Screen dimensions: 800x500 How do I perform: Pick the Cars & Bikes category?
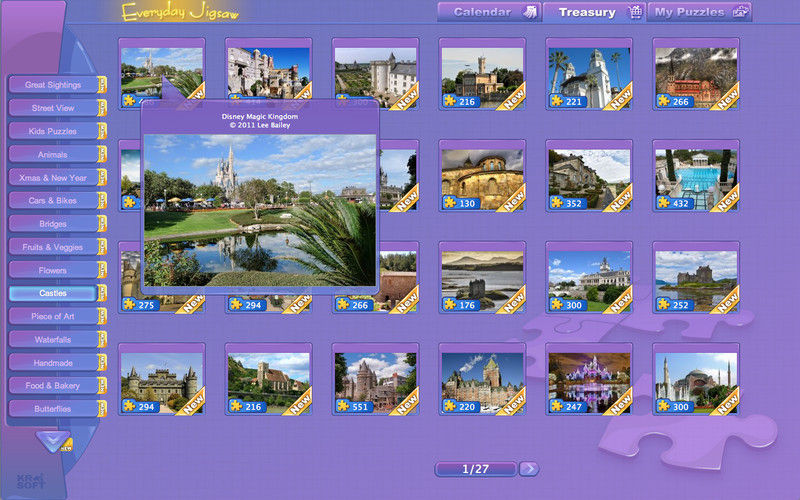(x=53, y=201)
